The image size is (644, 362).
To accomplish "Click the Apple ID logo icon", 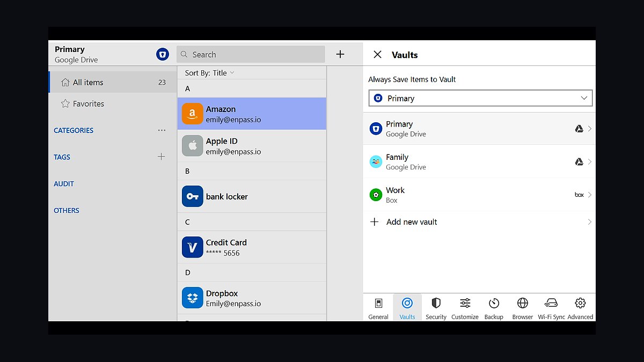I will point(192,146).
